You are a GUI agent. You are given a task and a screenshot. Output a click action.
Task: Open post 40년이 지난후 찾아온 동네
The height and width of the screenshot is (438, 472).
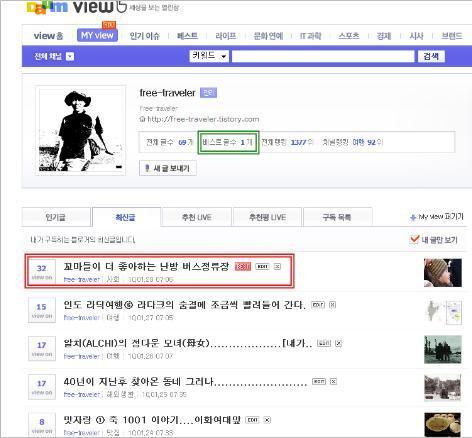(x=185, y=381)
